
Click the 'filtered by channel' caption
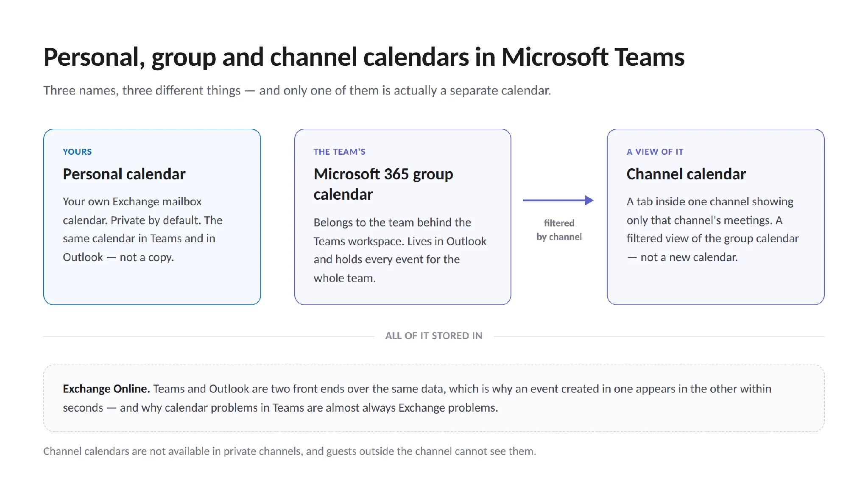[559, 230]
